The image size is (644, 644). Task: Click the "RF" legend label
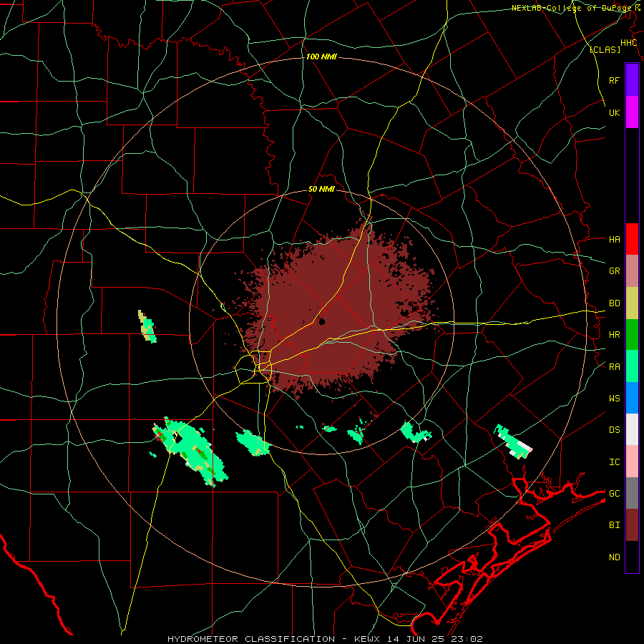(x=614, y=80)
